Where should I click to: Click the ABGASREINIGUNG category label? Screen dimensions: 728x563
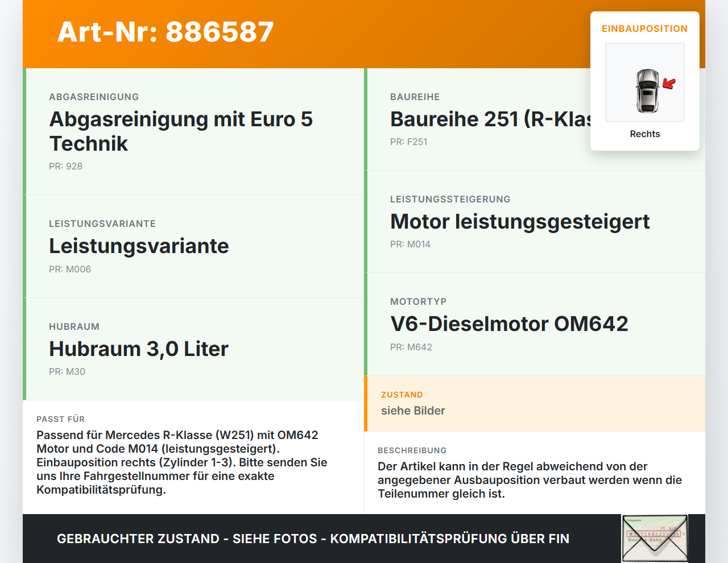94,97
